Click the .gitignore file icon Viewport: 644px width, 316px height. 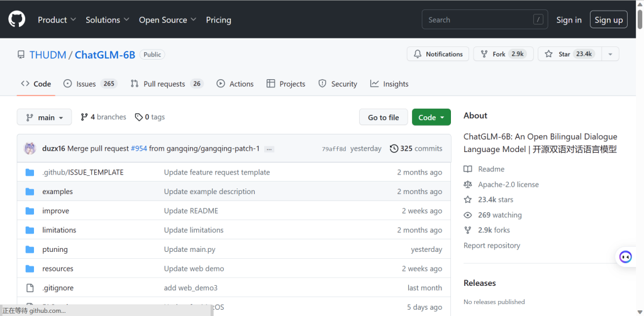(x=30, y=288)
